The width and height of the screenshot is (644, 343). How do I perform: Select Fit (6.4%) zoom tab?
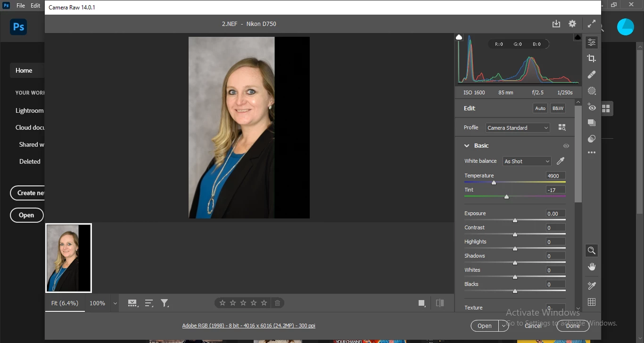pyautogui.click(x=65, y=303)
